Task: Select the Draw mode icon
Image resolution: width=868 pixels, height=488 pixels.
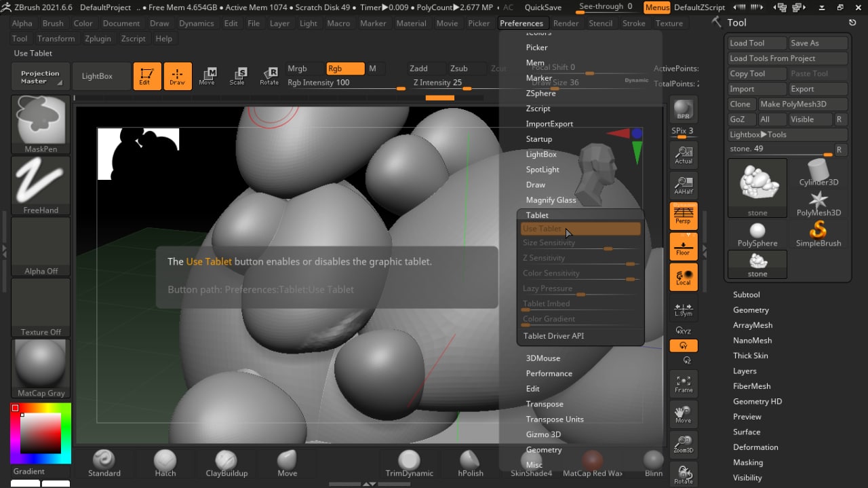Action: [178, 76]
